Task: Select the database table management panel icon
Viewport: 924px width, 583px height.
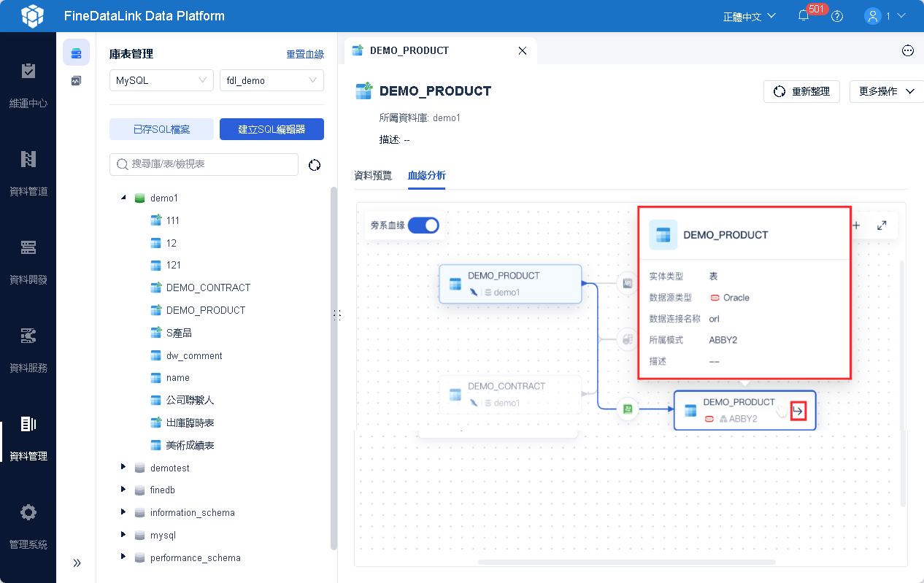Action: point(76,53)
